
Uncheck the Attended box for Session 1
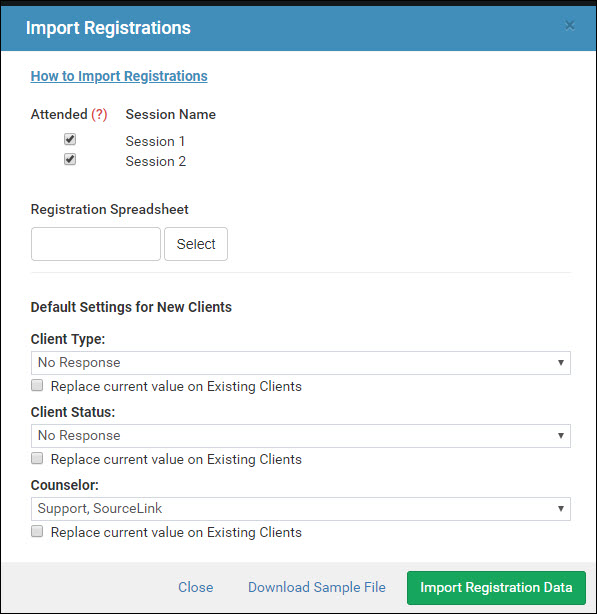[x=70, y=139]
